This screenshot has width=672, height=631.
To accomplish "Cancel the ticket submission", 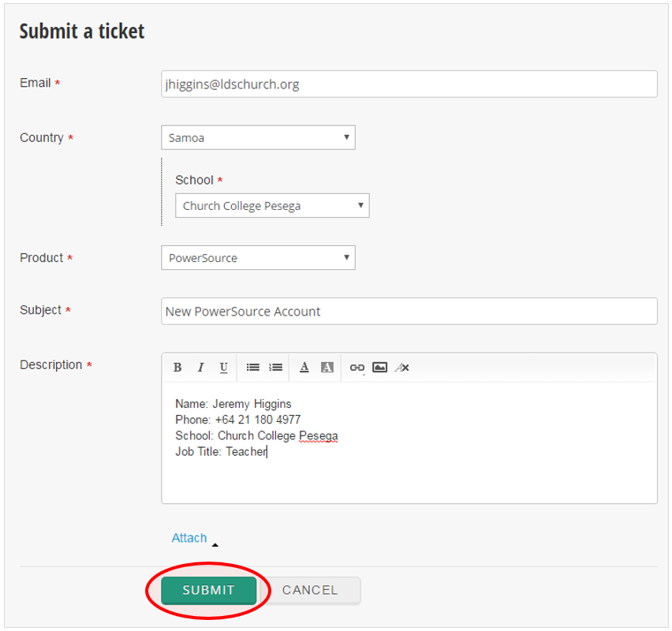I will click(310, 590).
